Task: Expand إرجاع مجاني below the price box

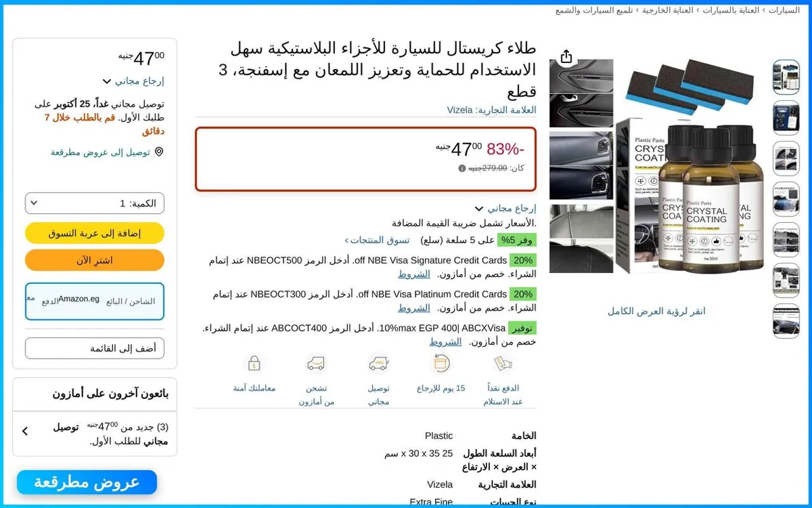Action: click(505, 209)
